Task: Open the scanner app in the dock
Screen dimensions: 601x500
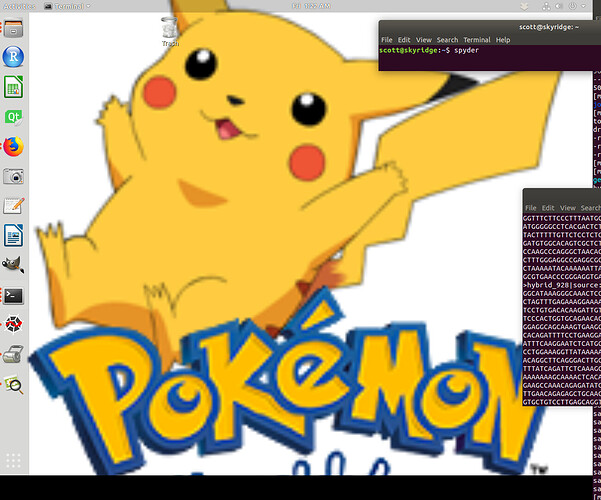Action: (x=13, y=354)
